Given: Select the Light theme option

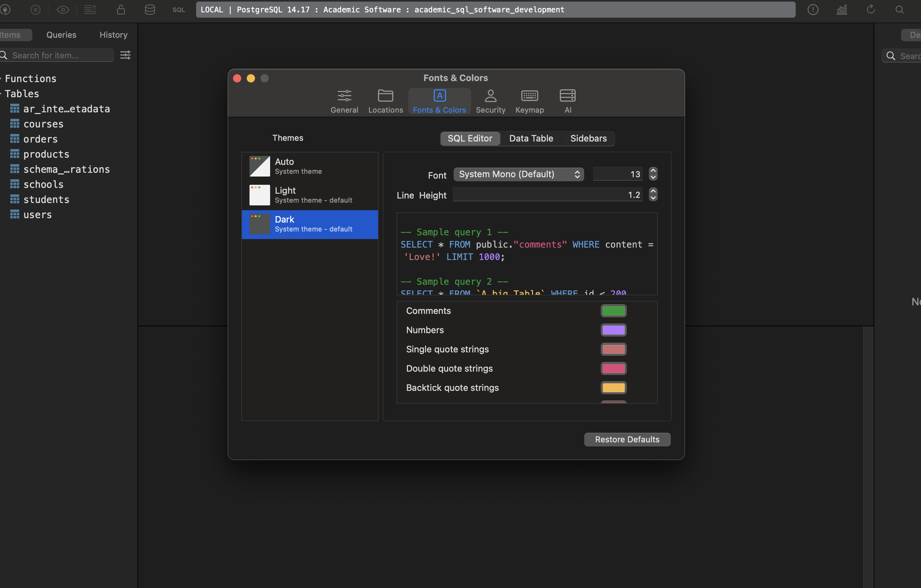Looking at the screenshot, I should click(x=310, y=195).
